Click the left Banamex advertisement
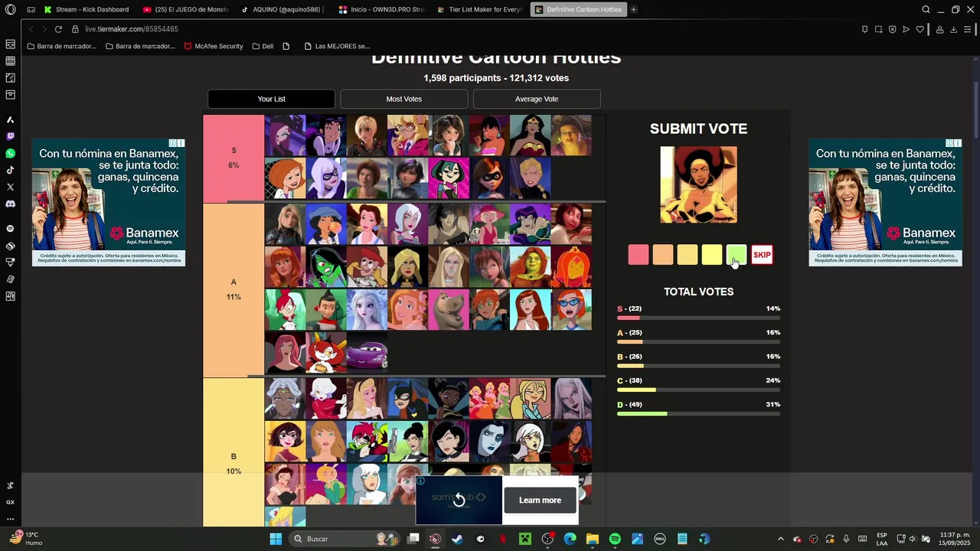This screenshot has width=980, height=551. coord(109,202)
